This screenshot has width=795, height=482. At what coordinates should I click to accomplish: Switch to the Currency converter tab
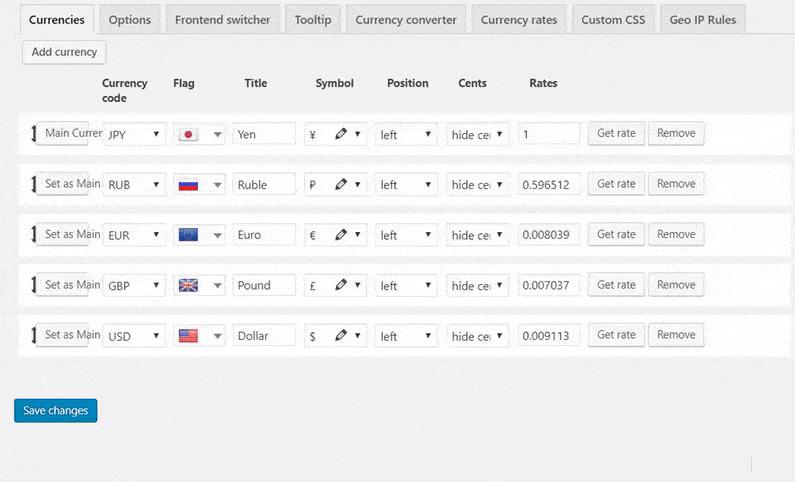click(405, 20)
